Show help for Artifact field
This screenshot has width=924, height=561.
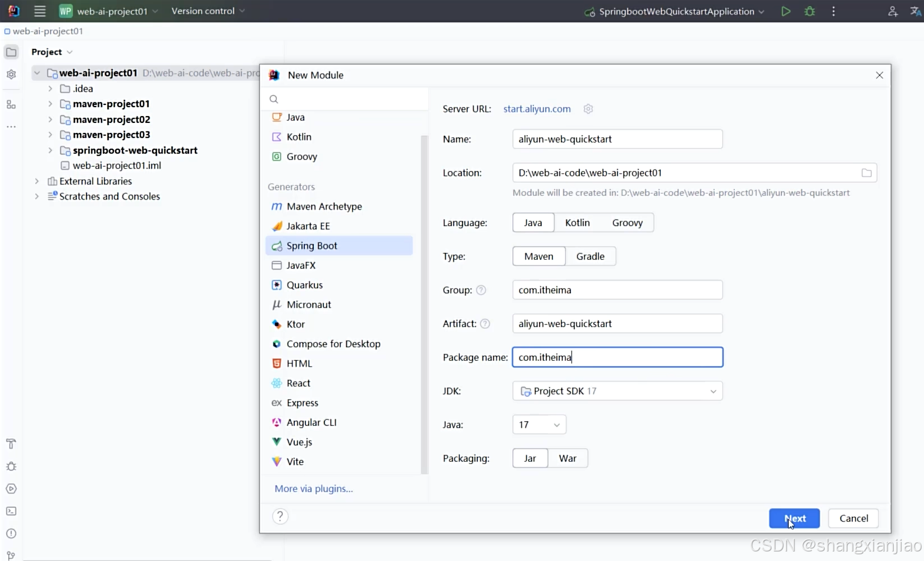tap(486, 324)
